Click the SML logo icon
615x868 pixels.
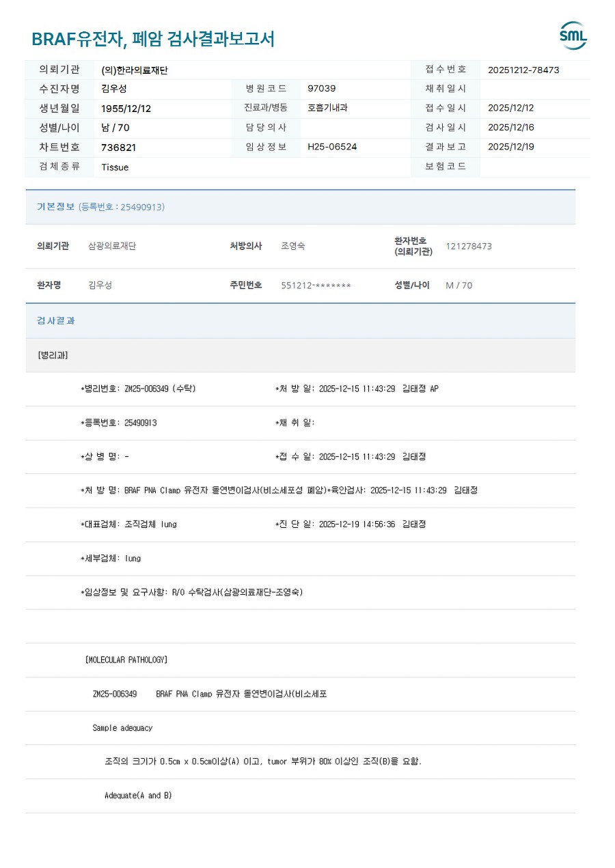(x=573, y=36)
